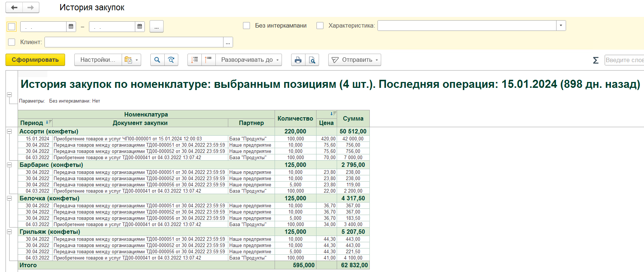Viewport: 644px width, 272px height.
Task: Toggle the period filter checkbox
Action: coord(12,26)
